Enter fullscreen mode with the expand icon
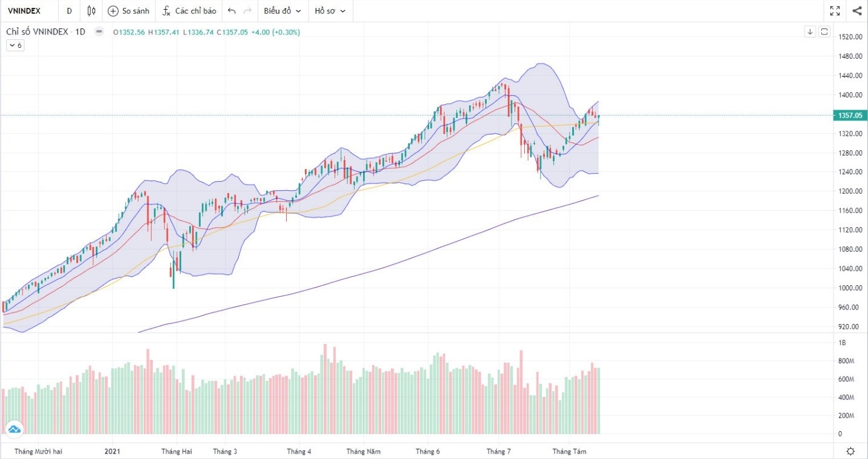 (x=835, y=11)
